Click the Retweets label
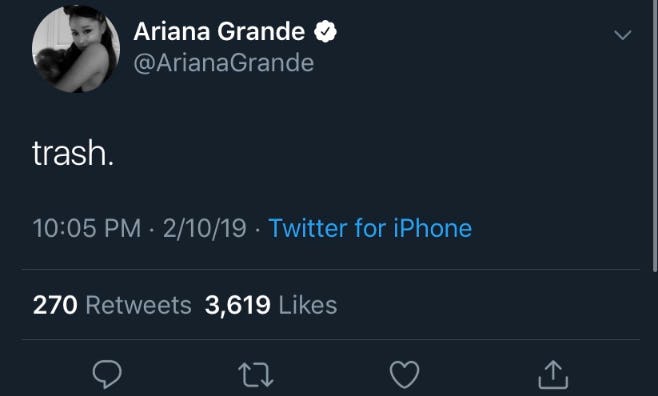This screenshot has width=658, height=396. click(x=138, y=305)
